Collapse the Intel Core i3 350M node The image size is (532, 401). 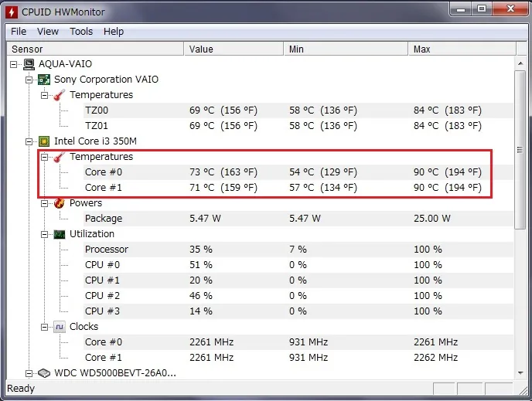click(x=29, y=141)
